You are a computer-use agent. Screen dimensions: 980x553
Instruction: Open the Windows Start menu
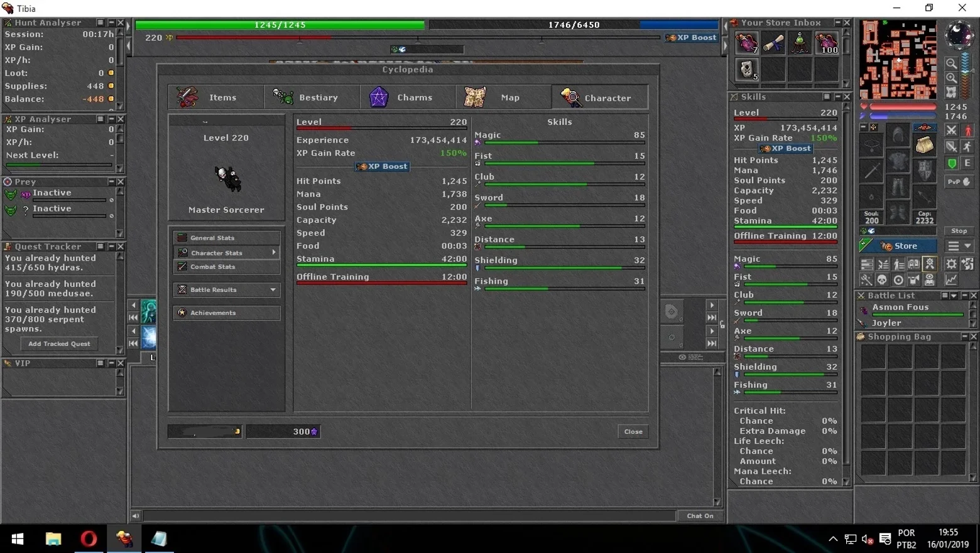pyautogui.click(x=18, y=539)
